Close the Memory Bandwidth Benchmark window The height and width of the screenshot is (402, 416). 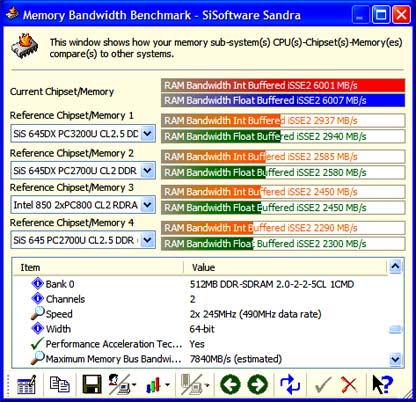[x=401, y=15]
